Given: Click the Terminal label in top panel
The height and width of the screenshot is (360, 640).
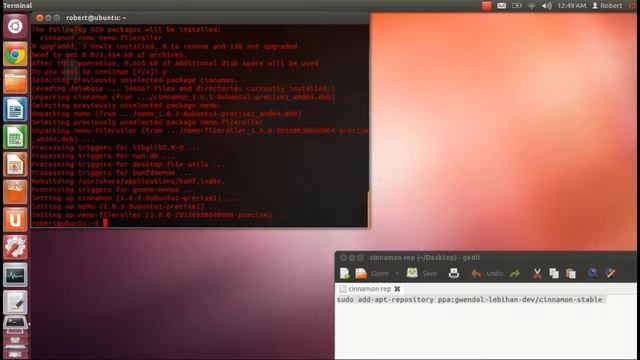Looking at the screenshot, I should point(18,5).
